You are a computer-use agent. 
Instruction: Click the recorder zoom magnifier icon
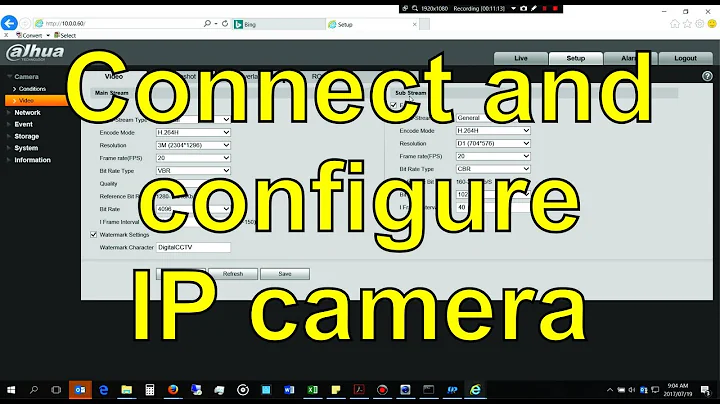coord(415,8)
